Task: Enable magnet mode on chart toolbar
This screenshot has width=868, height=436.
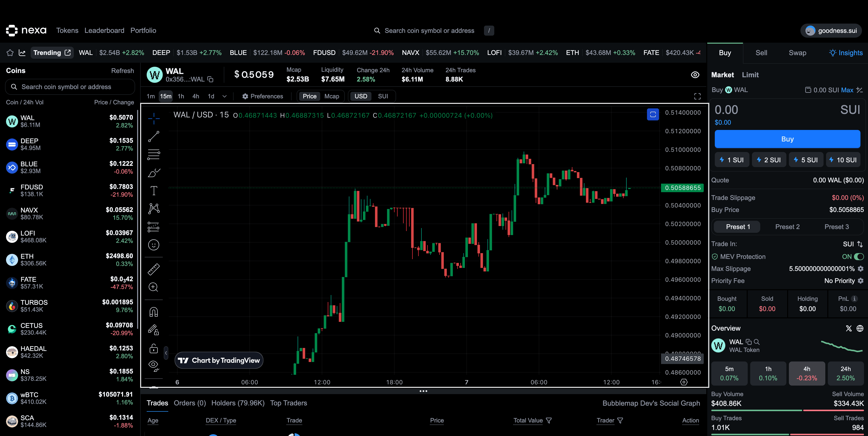Action: tap(154, 311)
